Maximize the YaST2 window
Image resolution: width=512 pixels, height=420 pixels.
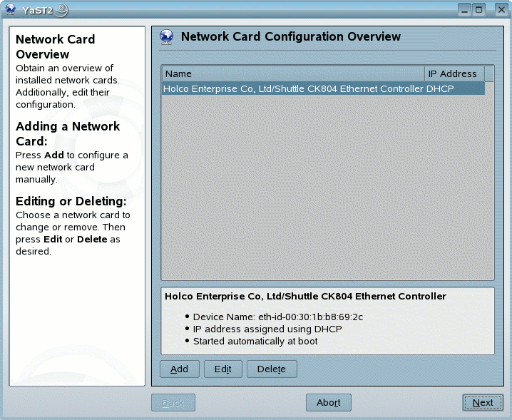point(478,10)
